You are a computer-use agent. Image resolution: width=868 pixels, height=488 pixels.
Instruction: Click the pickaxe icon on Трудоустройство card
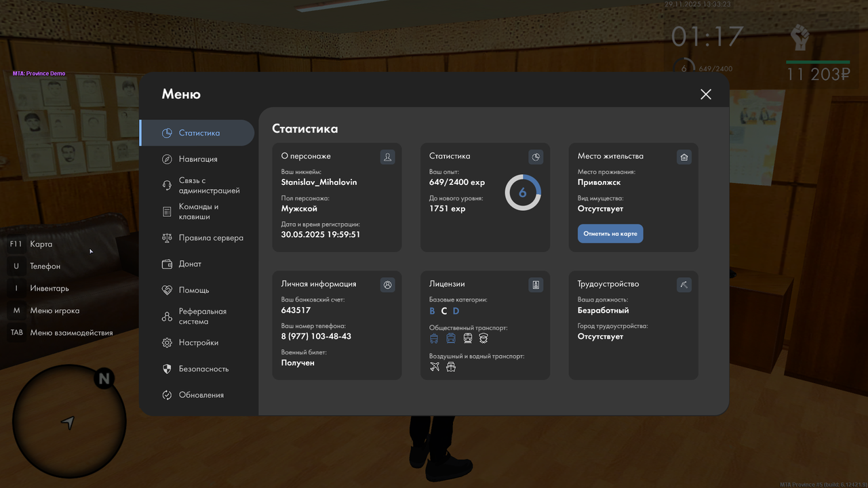684,285
